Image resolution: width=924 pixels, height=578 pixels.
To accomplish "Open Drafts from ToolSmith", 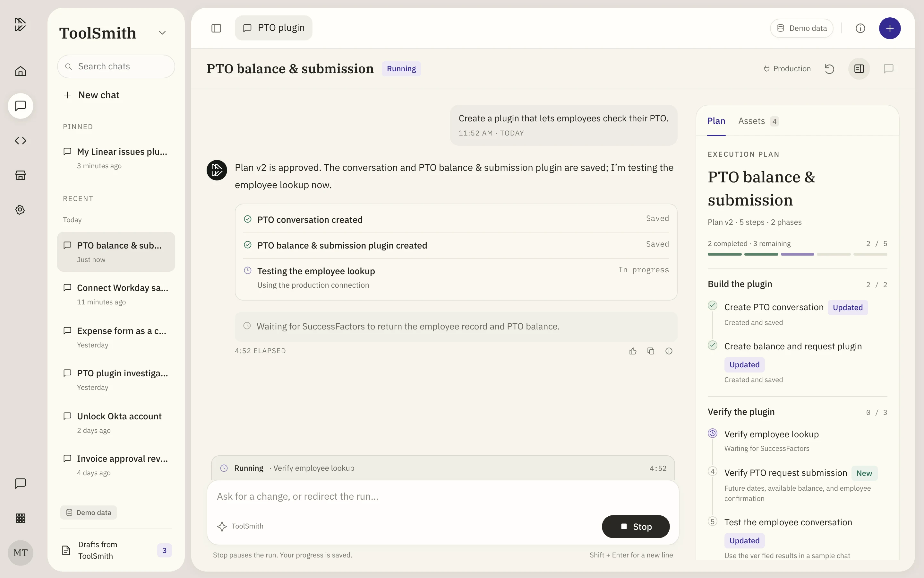I will [x=116, y=550].
